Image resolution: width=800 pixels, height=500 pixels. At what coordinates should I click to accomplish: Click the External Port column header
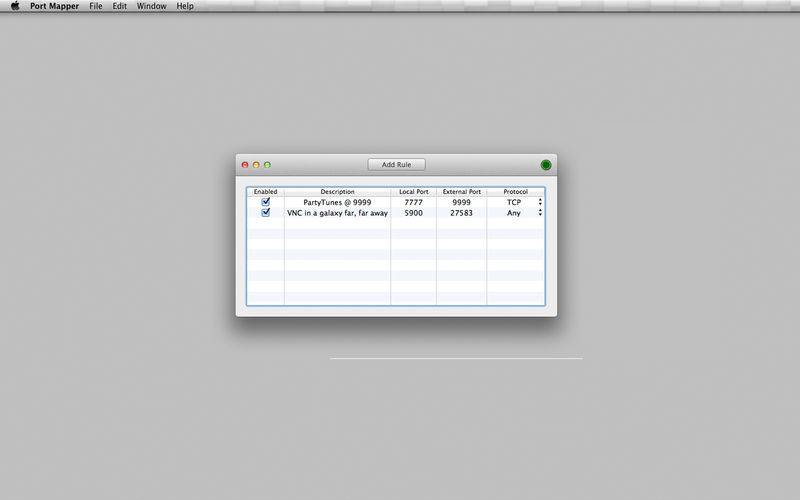[462, 192]
